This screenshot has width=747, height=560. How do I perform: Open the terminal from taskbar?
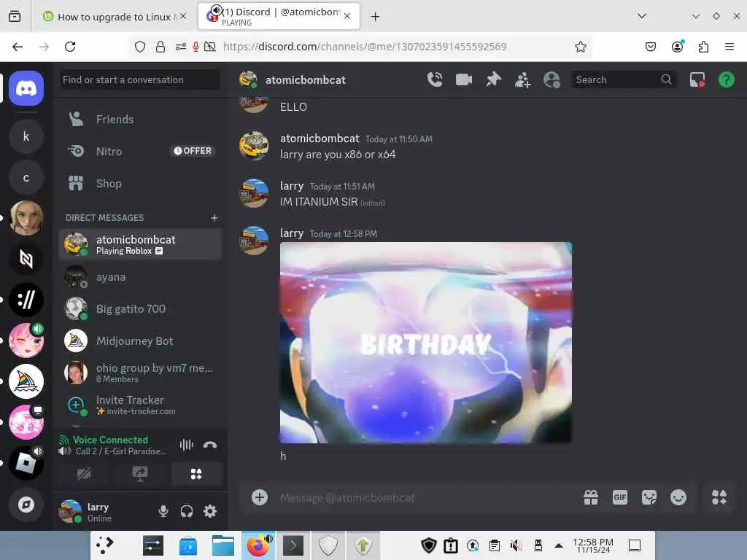pos(293,545)
